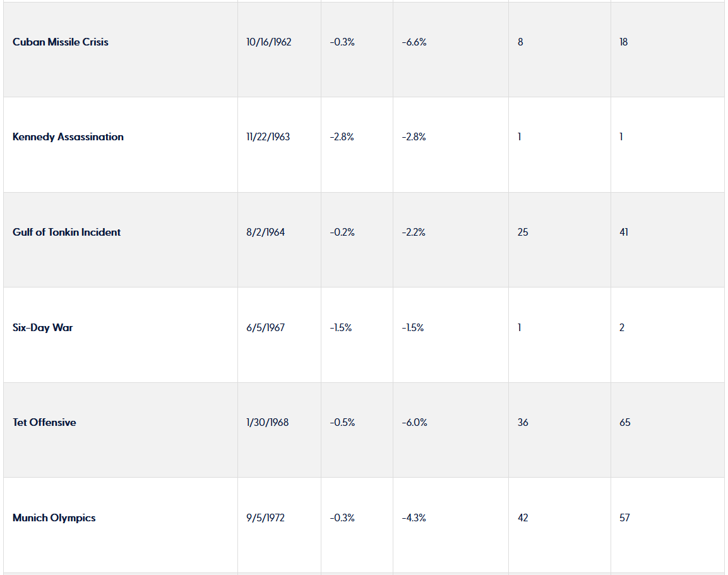Click the Gulf of Tonkin Incident label
Screen dimensions: 728x575
[66, 233]
